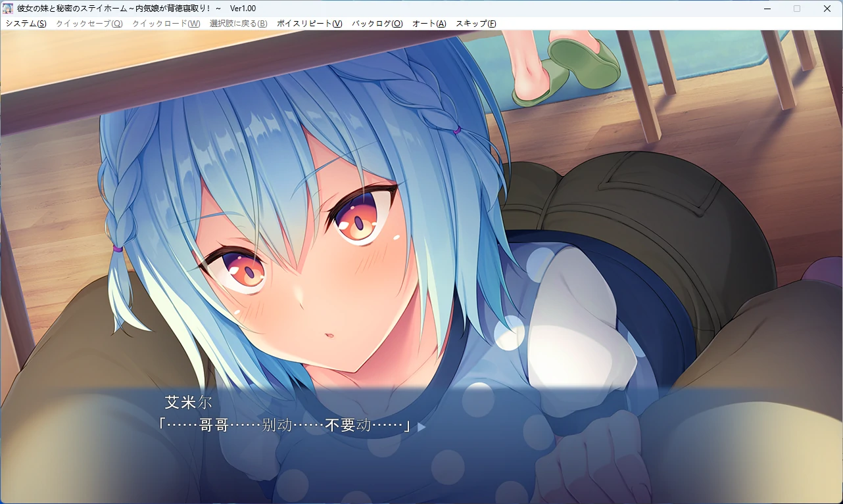Click the クイックロード(W) menu item

tap(166, 24)
